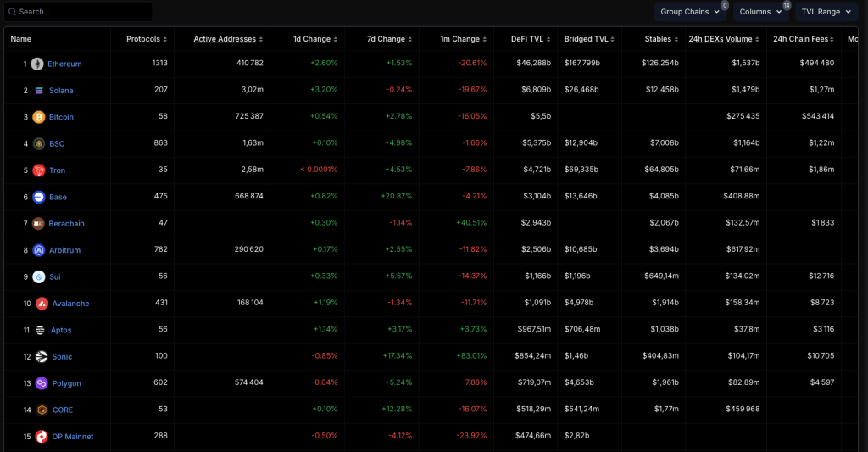Click Solana active addresses 3,02m
This screenshot has width=868, height=452.
253,89
